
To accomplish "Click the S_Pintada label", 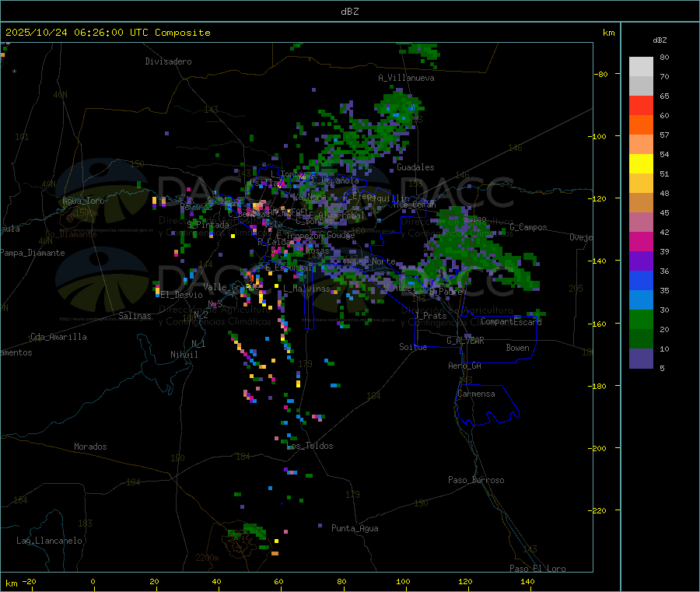I will [208, 225].
